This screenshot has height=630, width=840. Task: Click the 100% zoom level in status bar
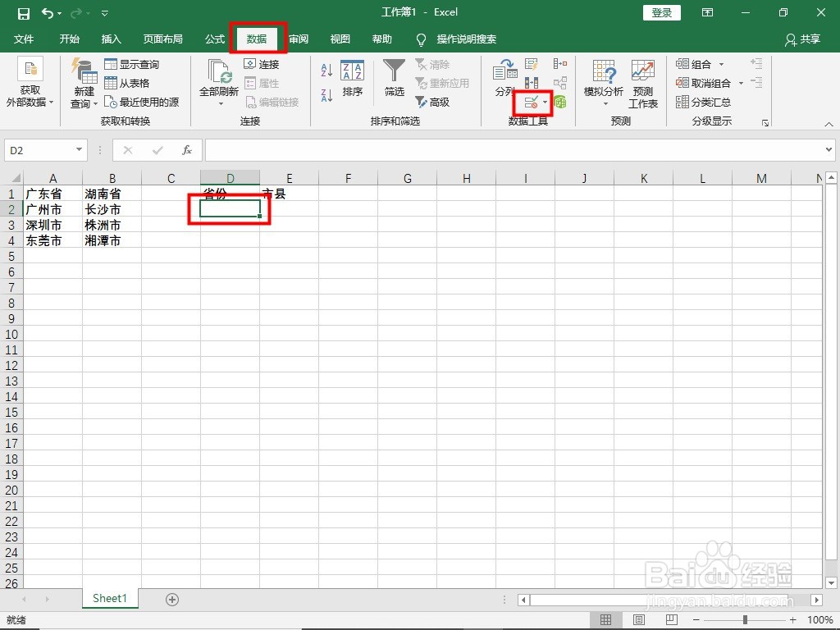click(x=819, y=620)
